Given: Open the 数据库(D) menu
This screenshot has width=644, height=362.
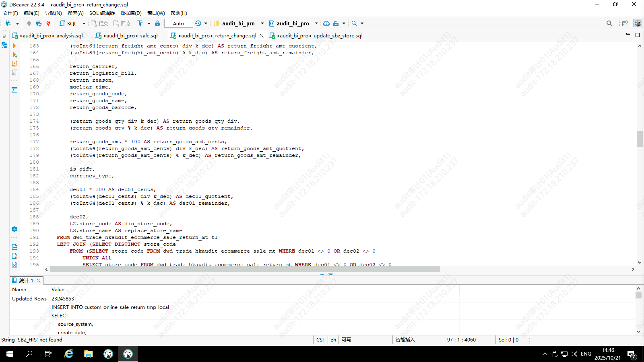Looking at the screenshot, I should click(x=131, y=13).
